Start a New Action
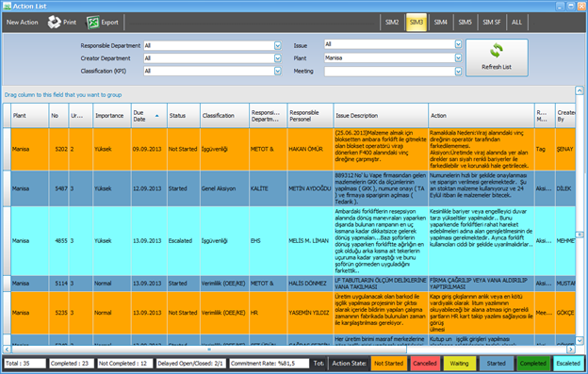Viewport: 588px width, 374px height. click(x=22, y=22)
